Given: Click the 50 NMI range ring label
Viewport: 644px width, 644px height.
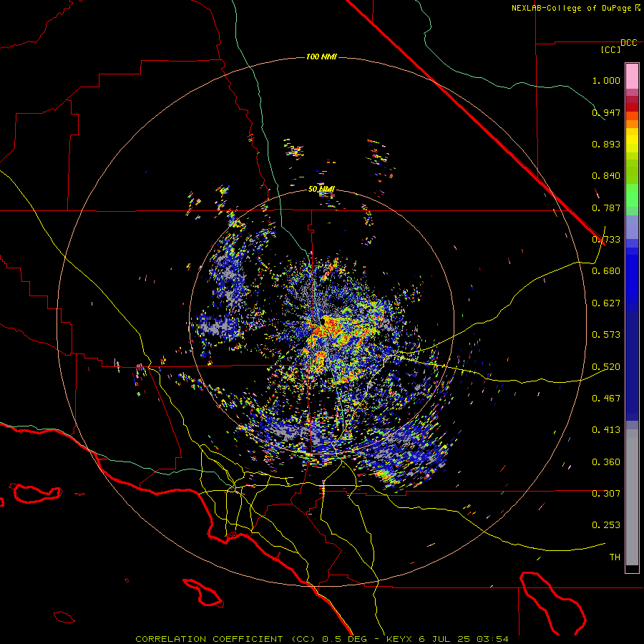Looking at the screenshot, I should click(x=321, y=189).
